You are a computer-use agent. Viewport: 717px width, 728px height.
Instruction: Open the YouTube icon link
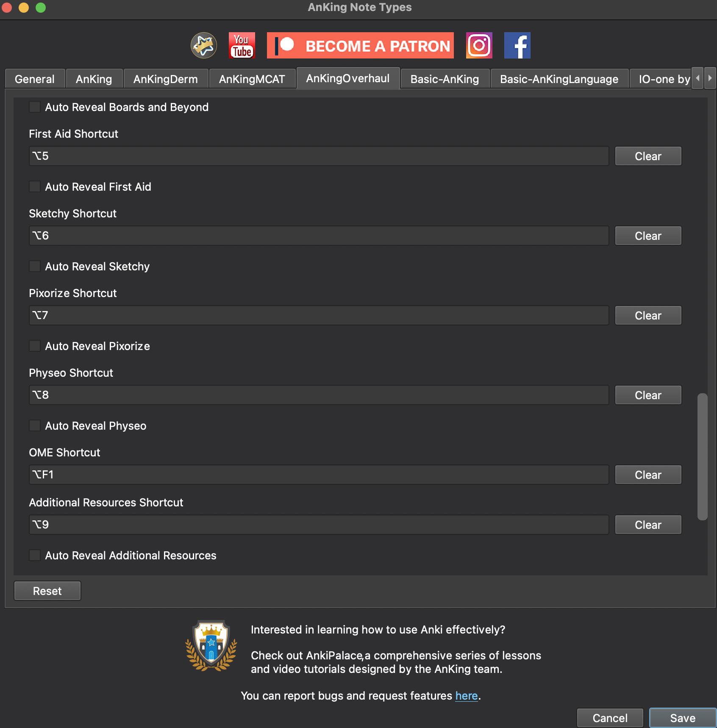pyautogui.click(x=242, y=45)
